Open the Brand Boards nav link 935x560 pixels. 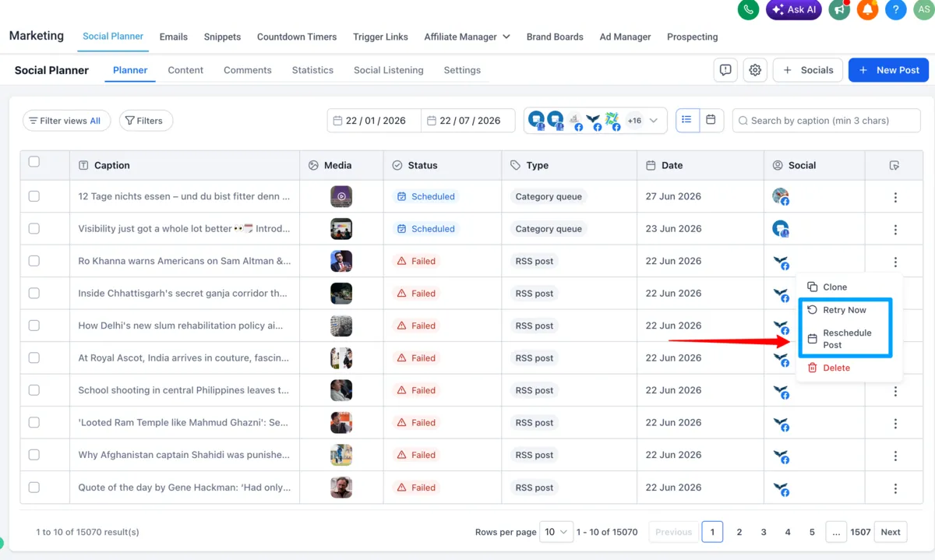[555, 37]
